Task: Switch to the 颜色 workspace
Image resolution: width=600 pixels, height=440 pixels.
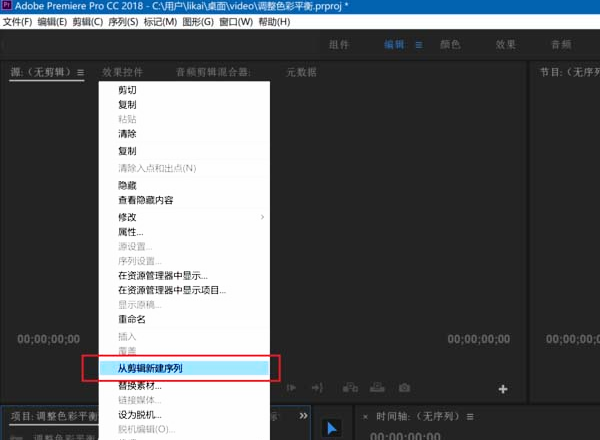Action: [450, 45]
